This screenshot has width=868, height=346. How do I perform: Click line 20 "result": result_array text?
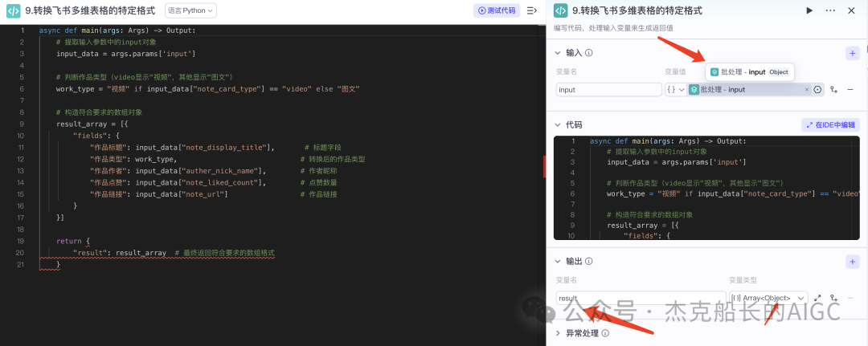(x=120, y=253)
